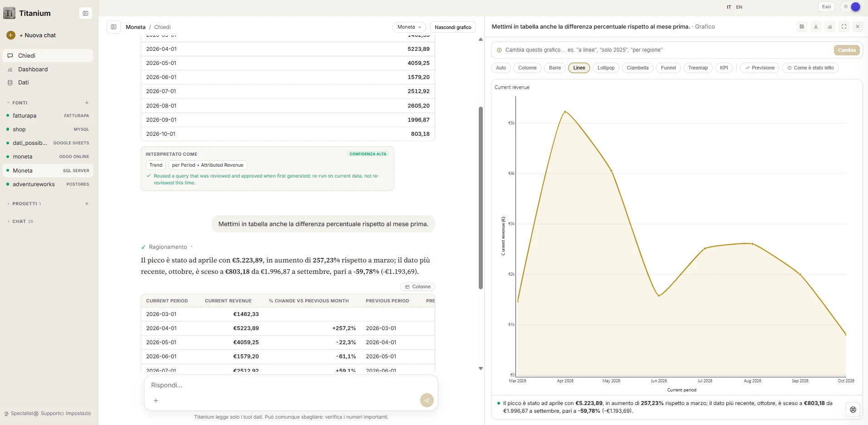Download the chart via the download icon
Screen dimensions: 868x425
816,27
